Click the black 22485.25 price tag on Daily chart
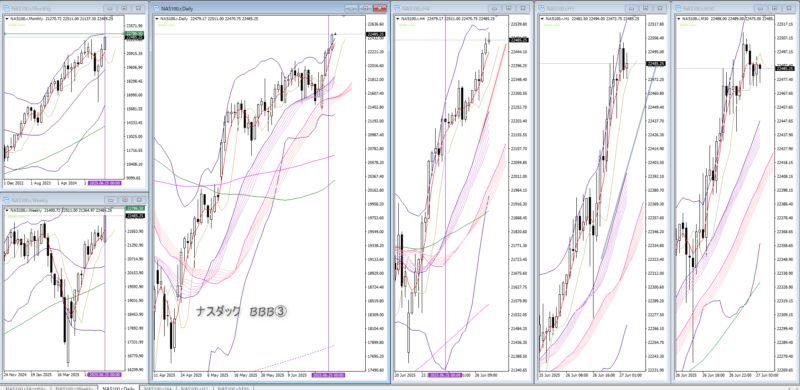800x390 pixels. click(376, 34)
